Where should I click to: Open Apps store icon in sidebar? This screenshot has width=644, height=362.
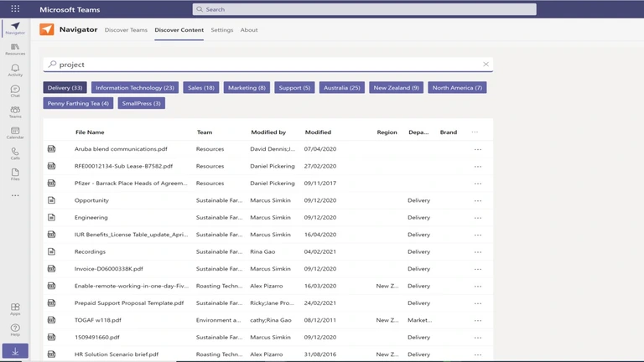(15, 309)
